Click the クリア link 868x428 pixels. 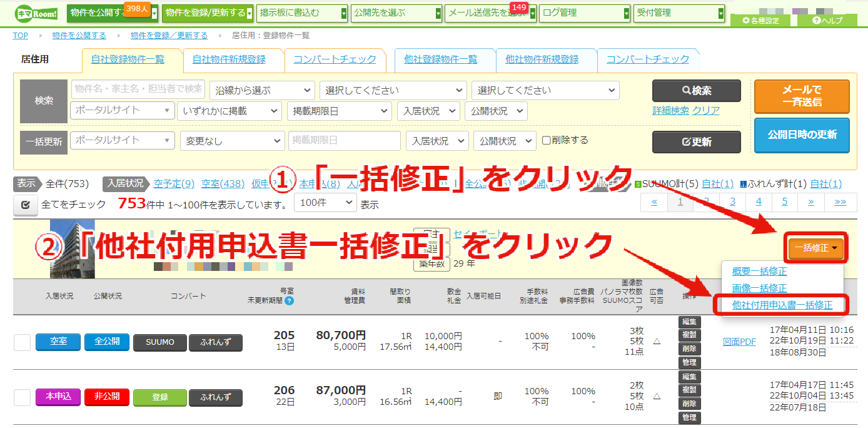point(705,111)
